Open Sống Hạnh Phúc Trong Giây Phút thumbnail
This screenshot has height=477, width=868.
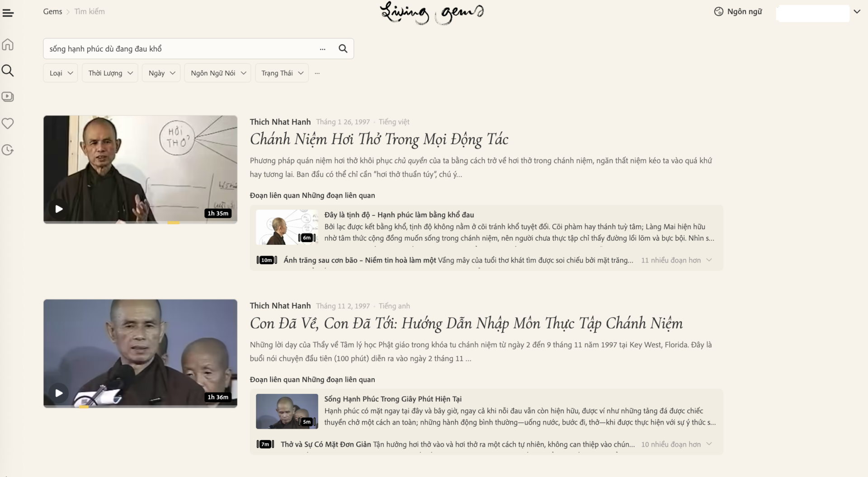287,411
